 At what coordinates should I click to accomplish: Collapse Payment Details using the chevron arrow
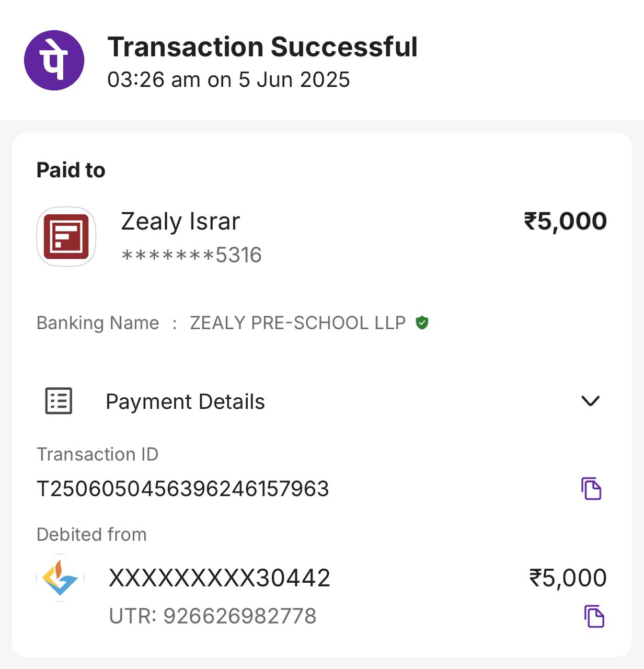tap(590, 401)
